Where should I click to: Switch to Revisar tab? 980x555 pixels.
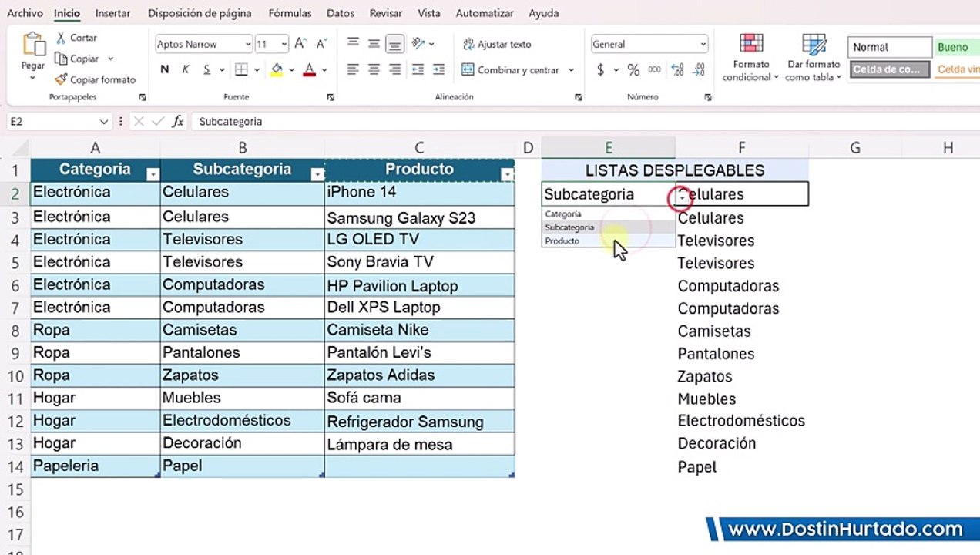pyautogui.click(x=385, y=13)
